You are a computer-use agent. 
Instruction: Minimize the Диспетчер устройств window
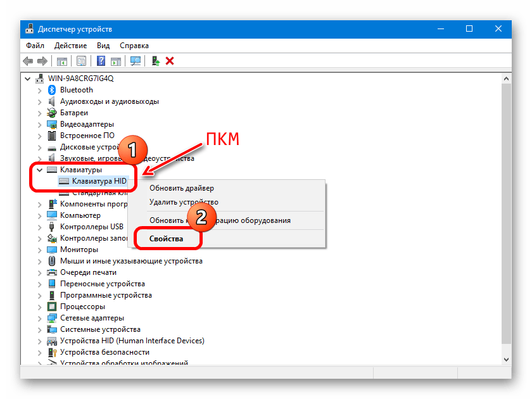[x=441, y=29]
